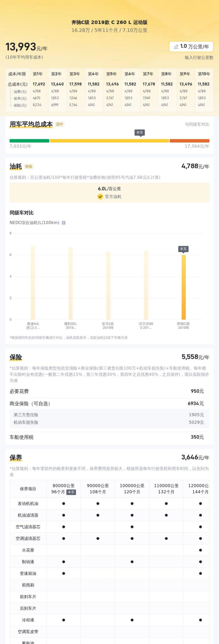Click the 本车 marker above the cost bar
This screenshot has width=219, height=644.
139,133
